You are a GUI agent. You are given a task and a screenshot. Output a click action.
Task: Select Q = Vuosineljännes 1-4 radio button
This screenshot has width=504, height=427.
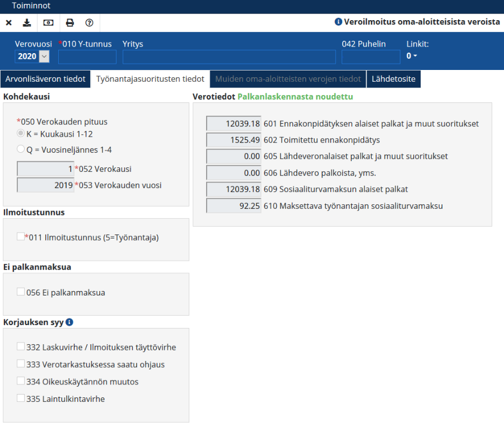(21, 149)
